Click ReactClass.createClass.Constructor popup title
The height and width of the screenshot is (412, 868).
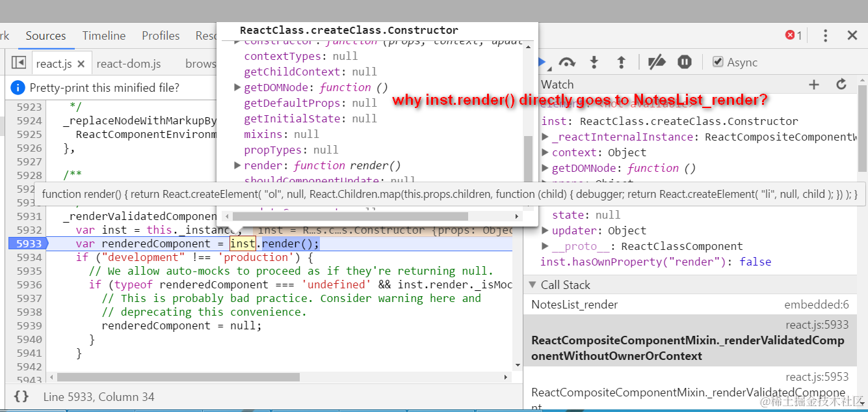[349, 30]
